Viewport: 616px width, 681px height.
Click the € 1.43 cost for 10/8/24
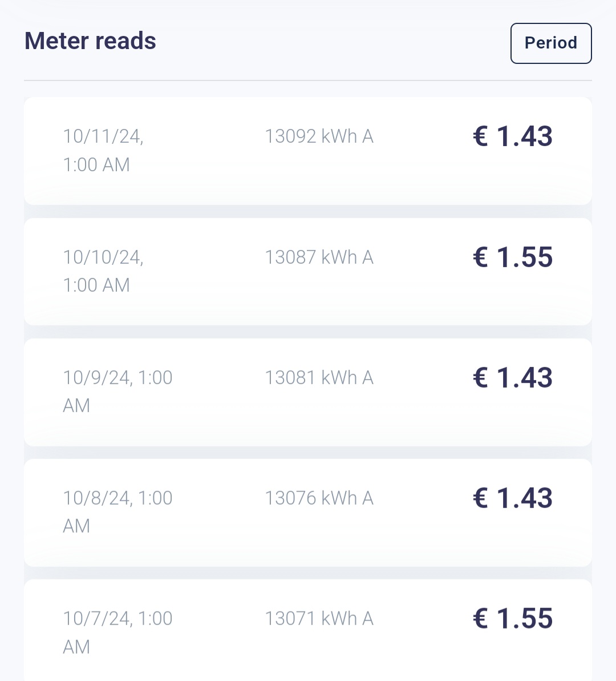(x=513, y=498)
